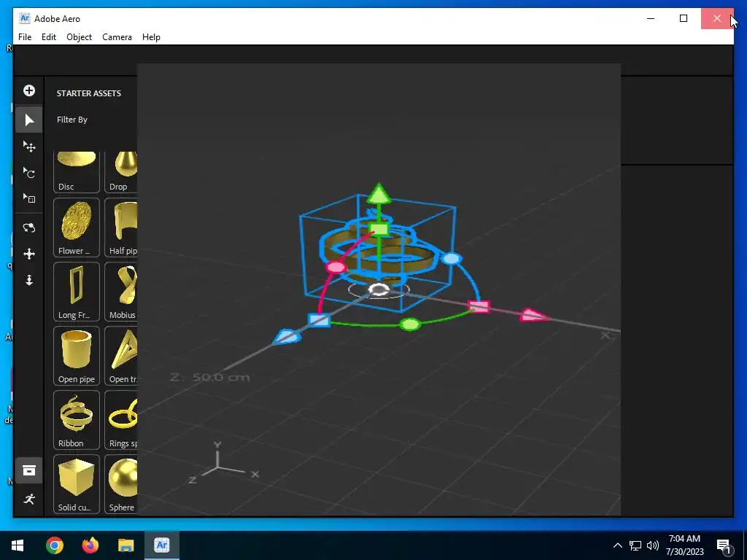Open the volume control in system tray
The width and height of the screenshot is (747, 560).
coord(653,545)
